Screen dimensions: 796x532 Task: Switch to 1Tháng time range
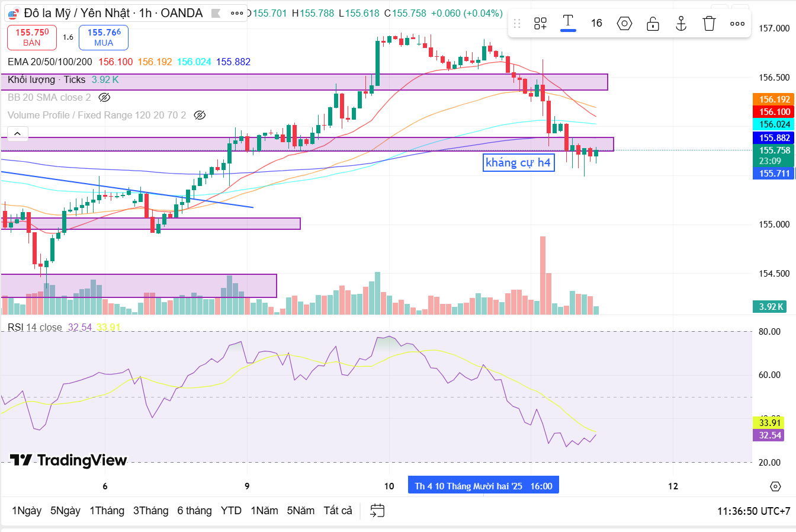pyautogui.click(x=107, y=511)
